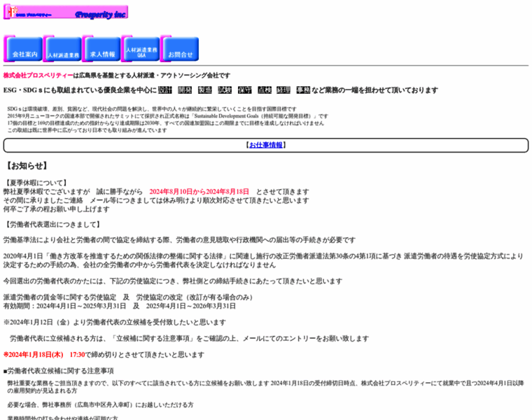This screenshot has height=420, width=532.
Task: Select the 経理 highlighted label
Action: (x=283, y=90)
